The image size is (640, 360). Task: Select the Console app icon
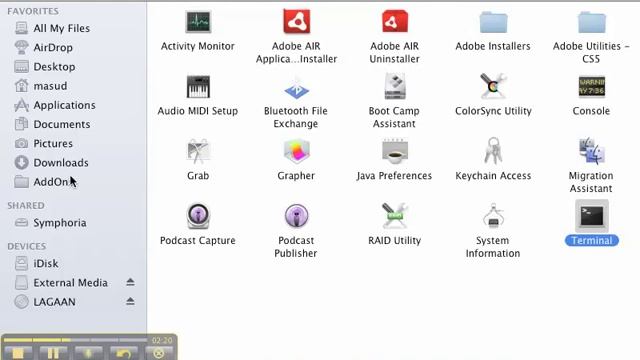pos(591,87)
